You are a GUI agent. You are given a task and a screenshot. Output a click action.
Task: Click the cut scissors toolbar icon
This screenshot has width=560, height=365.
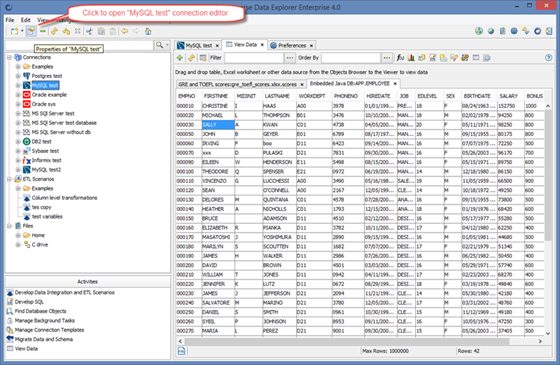click(x=89, y=31)
